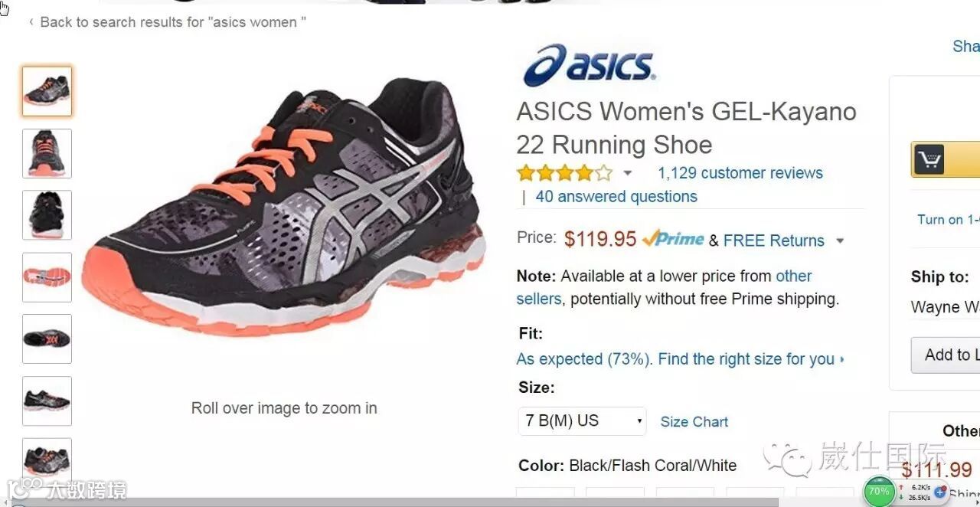Select the top-down view shoe thumbnail
The image size is (980, 507).
47,339
